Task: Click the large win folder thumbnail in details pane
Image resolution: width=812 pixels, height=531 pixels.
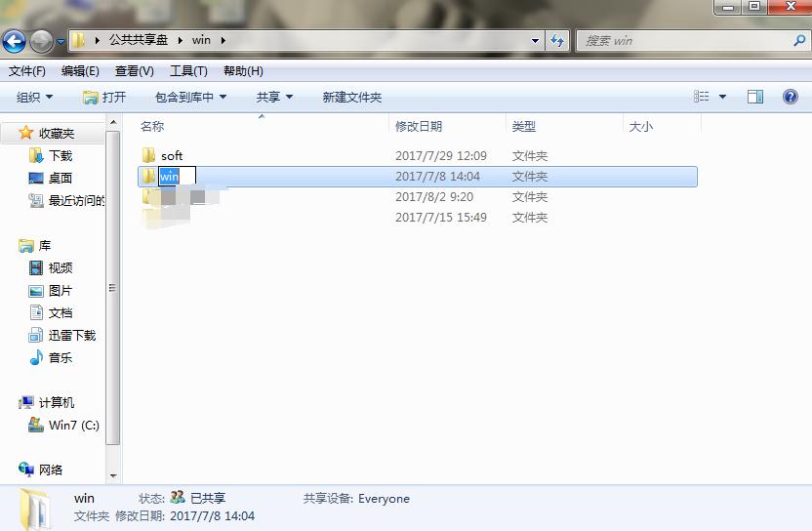Action: tap(37, 509)
